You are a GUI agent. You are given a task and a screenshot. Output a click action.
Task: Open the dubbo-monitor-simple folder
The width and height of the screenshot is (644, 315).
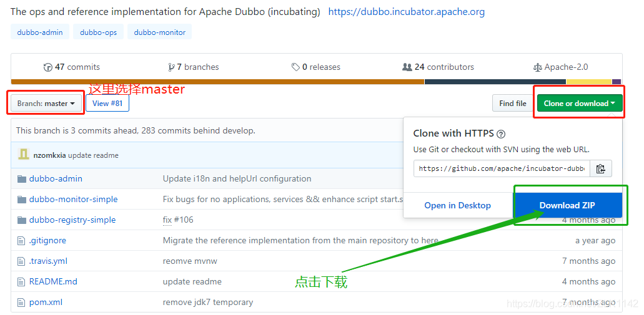73,200
